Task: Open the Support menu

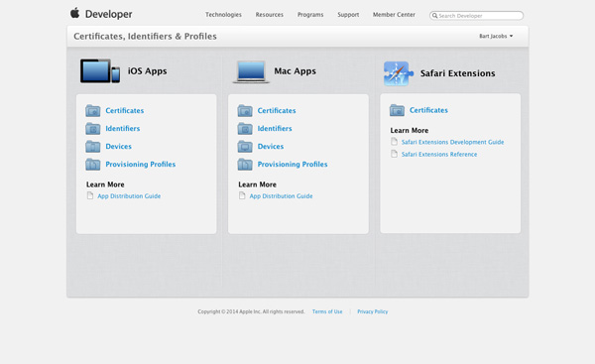Action: point(348,15)
